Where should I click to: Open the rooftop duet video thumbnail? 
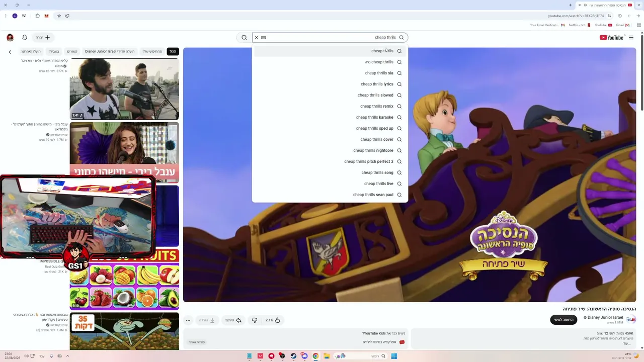[124, 89]
